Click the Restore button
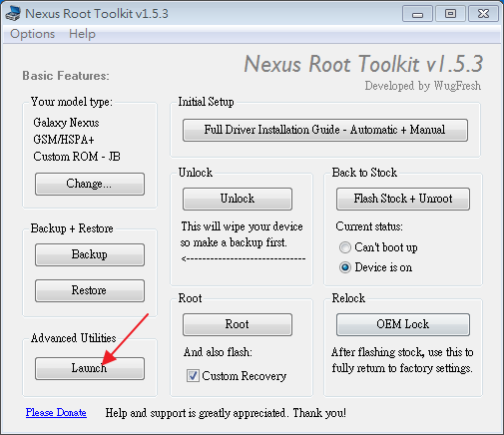This screenshot has width=504, height=435. point(90,290)
